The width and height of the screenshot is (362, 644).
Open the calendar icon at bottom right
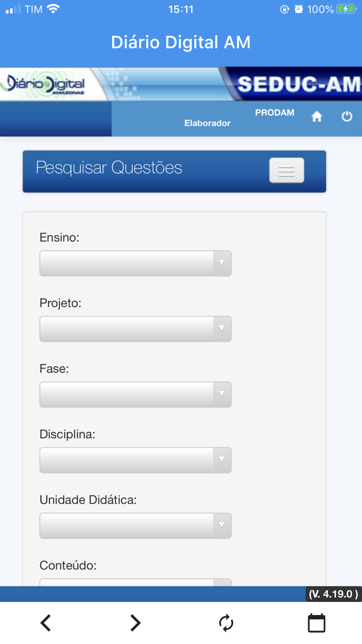[x=316, y=623]
